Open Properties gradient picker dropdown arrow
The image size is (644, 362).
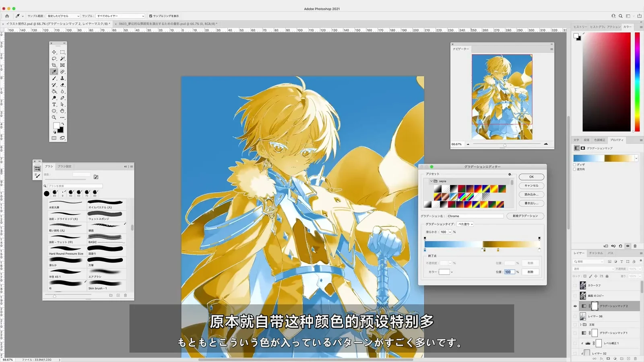(x=636, y=158)
